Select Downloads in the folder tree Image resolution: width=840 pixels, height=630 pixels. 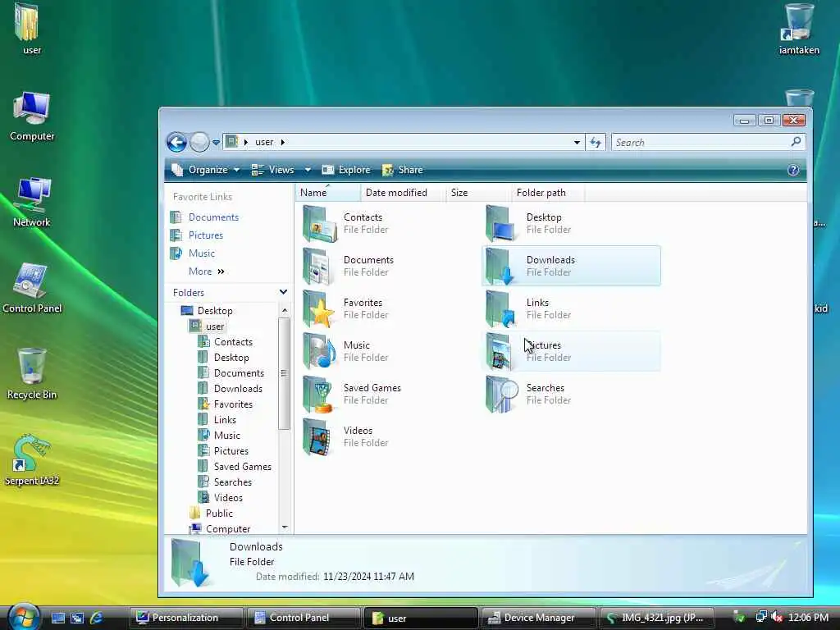(238, 388)
